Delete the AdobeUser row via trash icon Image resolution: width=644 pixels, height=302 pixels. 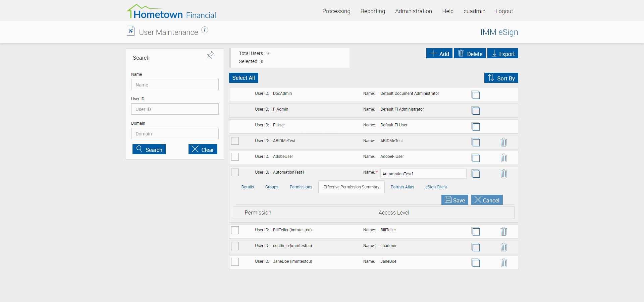pyautogui.click(x=504, y=158)
